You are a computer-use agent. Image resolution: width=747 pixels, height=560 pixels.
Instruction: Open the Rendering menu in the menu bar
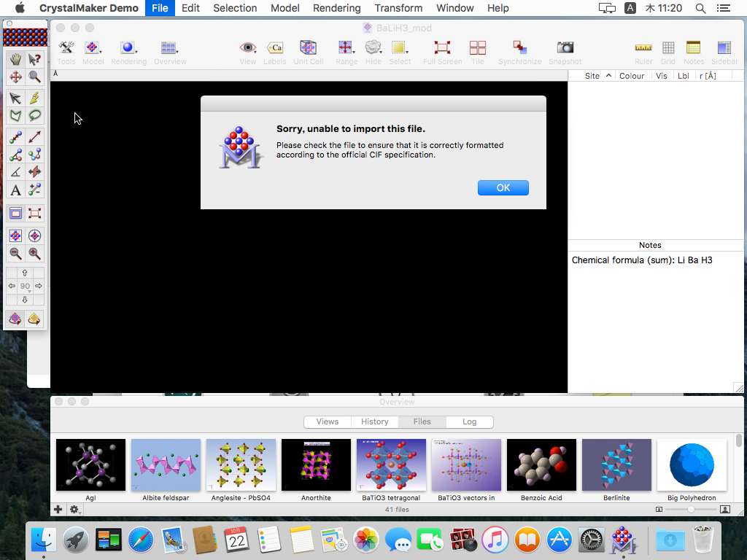tap(337, 8)
